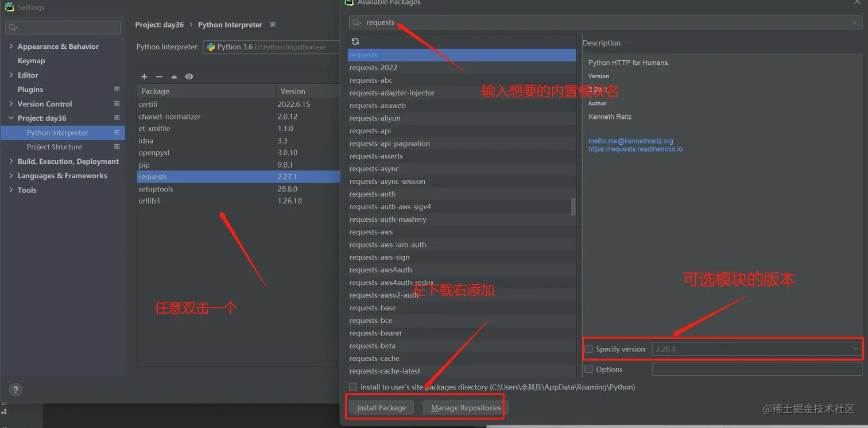Open the requests.readthedocs.io link
This screenshot has height=428, width=868.
(x=635, y=149)
